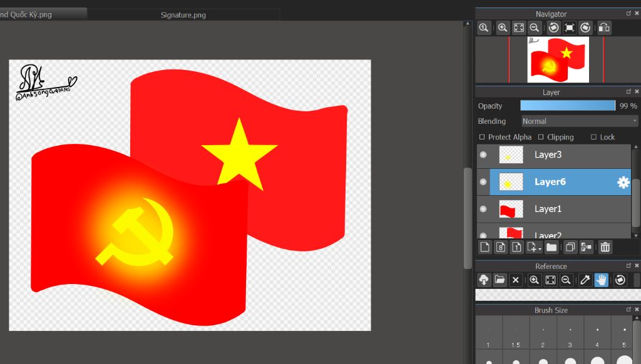This screenshot has height=364, width=641.
Task: Click the layer list scroll down arrow
Action: [636, 235]
